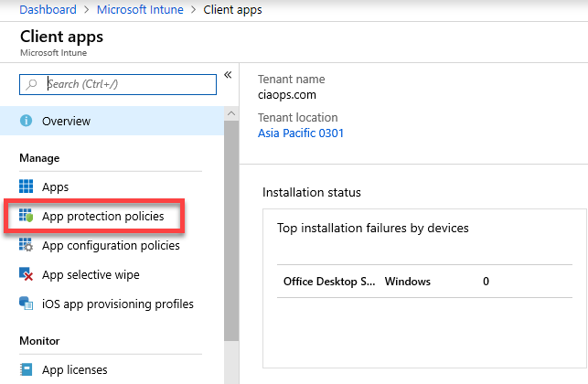
Task: Open the Asia Pacific 0301 tenant location link
Action: pyautogui.click(x=301, y=133)
